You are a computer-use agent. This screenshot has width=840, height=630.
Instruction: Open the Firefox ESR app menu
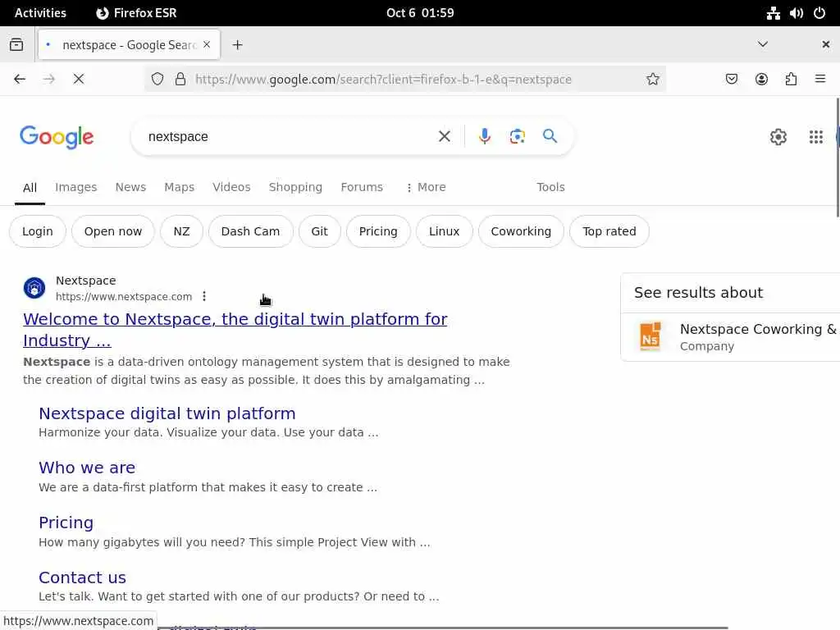136,13
